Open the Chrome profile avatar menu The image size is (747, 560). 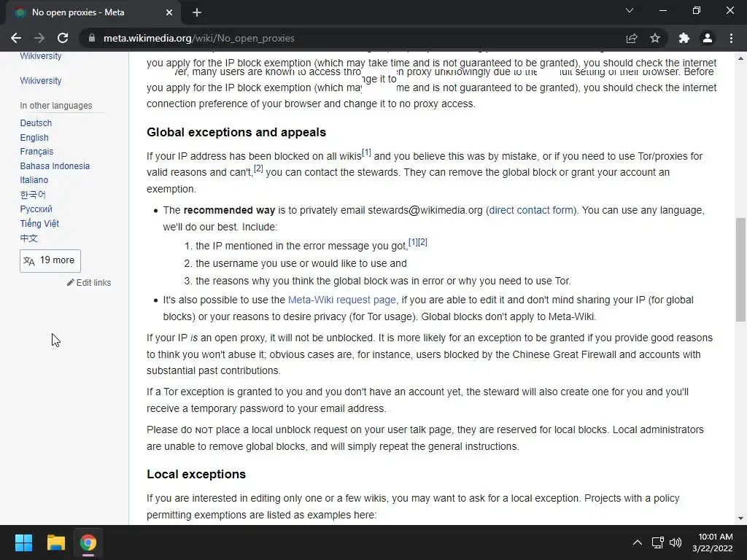click(x=708, y=38)
